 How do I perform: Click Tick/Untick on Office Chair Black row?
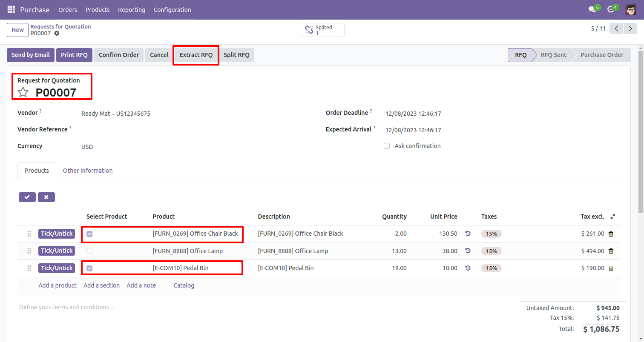click(x=57, y=234)
